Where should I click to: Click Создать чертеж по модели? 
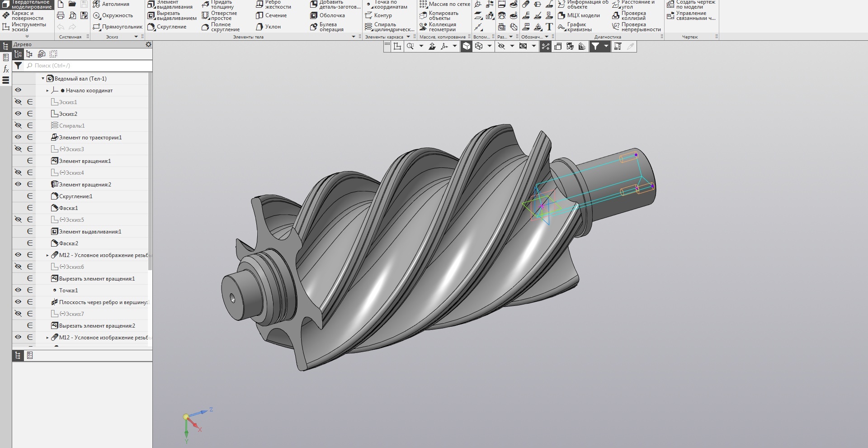(691, 5)
